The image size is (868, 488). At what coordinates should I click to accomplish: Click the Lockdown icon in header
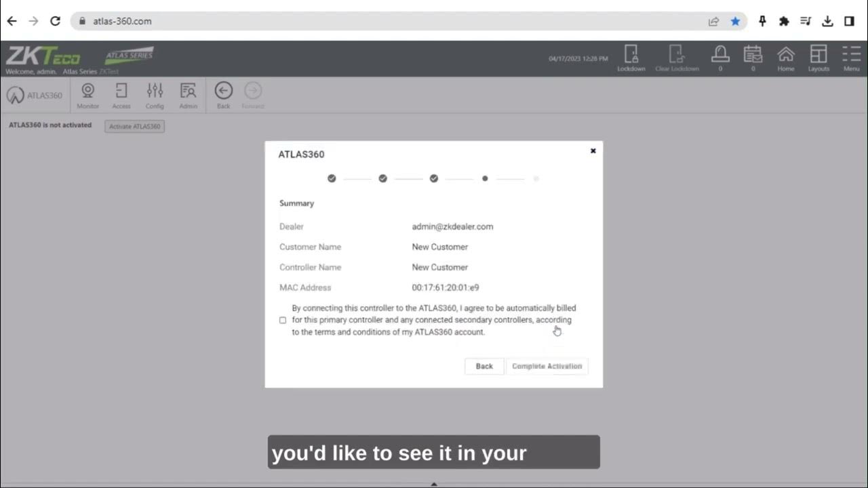[x=631, y=56]
